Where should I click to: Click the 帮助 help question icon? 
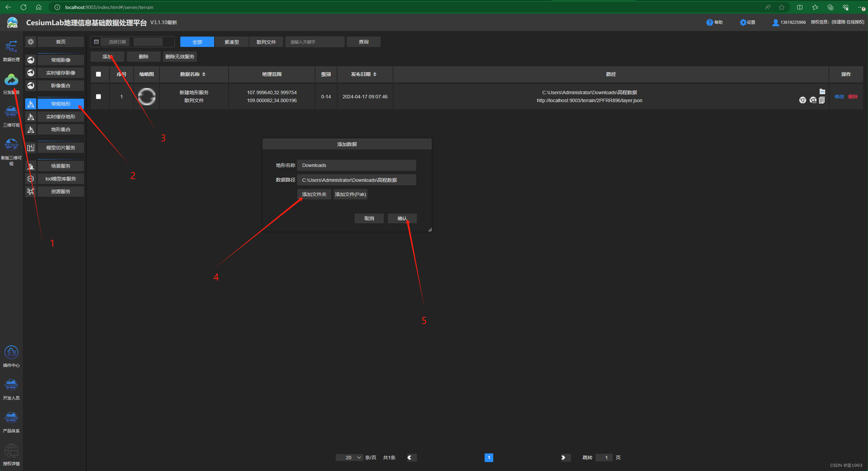click(x=709, y=22)
